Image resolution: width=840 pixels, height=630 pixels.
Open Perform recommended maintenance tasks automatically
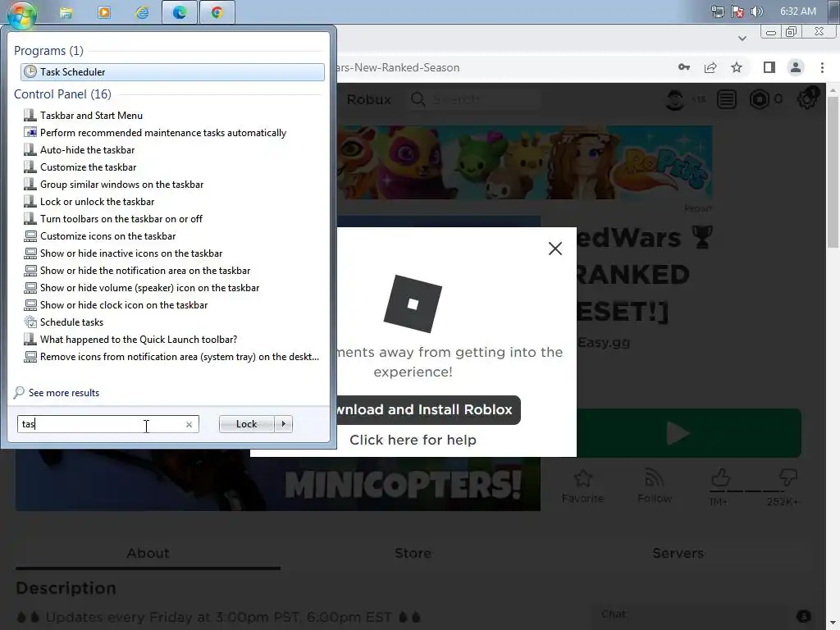[x=163, y=132]
